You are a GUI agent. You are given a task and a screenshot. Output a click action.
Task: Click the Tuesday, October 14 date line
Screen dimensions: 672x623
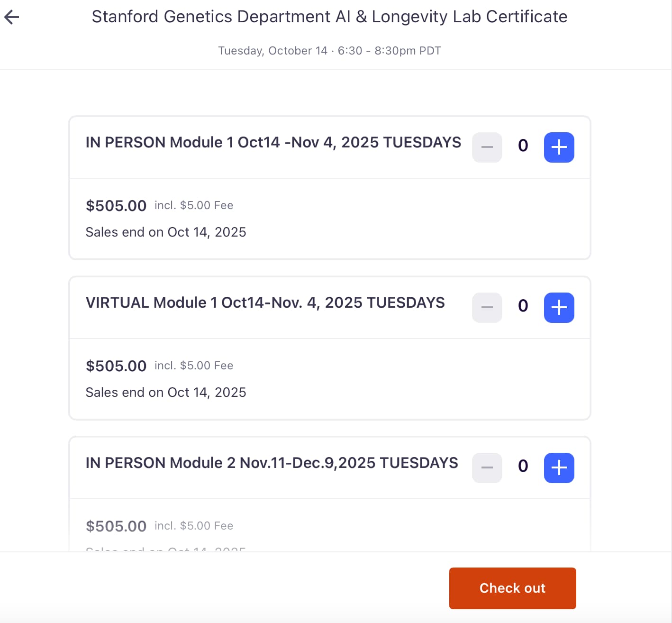tap(329, 51)
